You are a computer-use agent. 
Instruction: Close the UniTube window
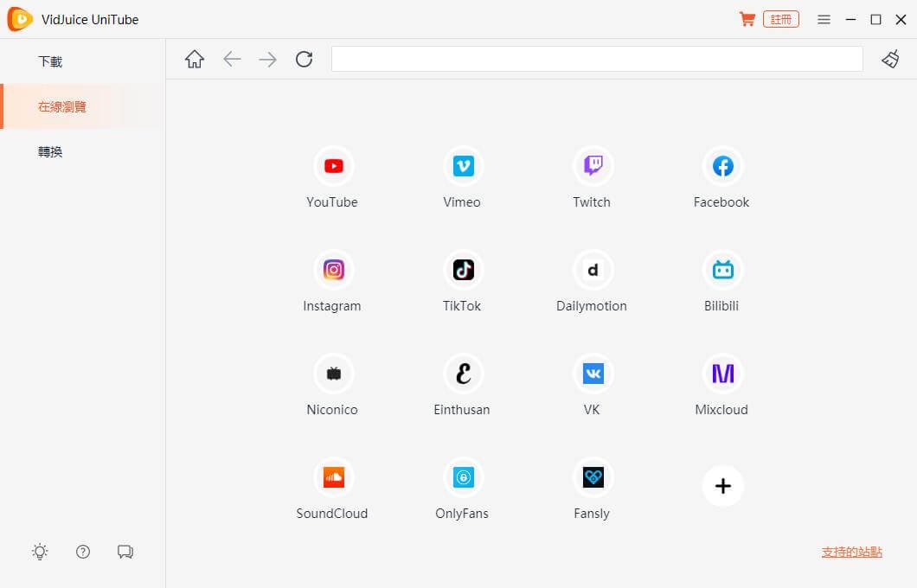[901, 19]
